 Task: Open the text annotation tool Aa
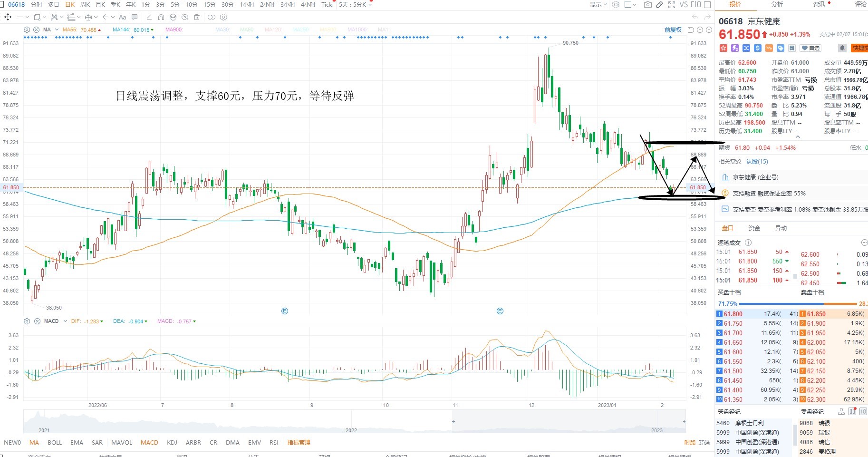pos(123,17)
